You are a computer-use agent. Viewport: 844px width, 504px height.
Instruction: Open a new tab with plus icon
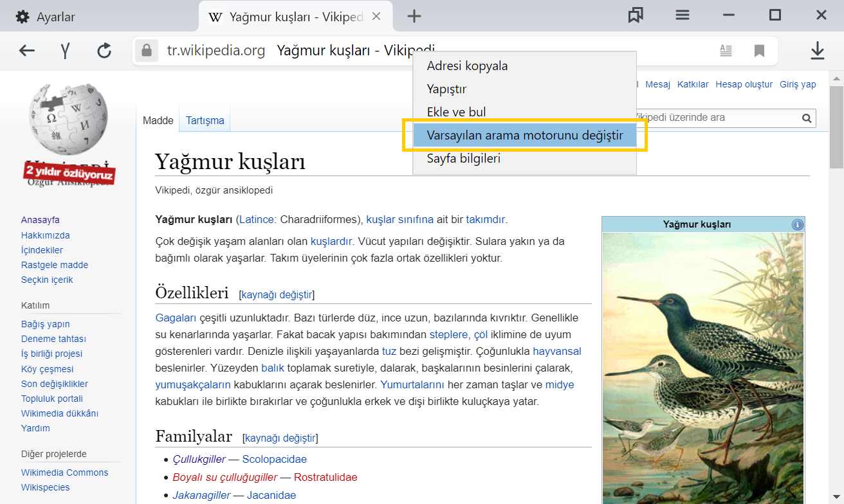point(414,17)
